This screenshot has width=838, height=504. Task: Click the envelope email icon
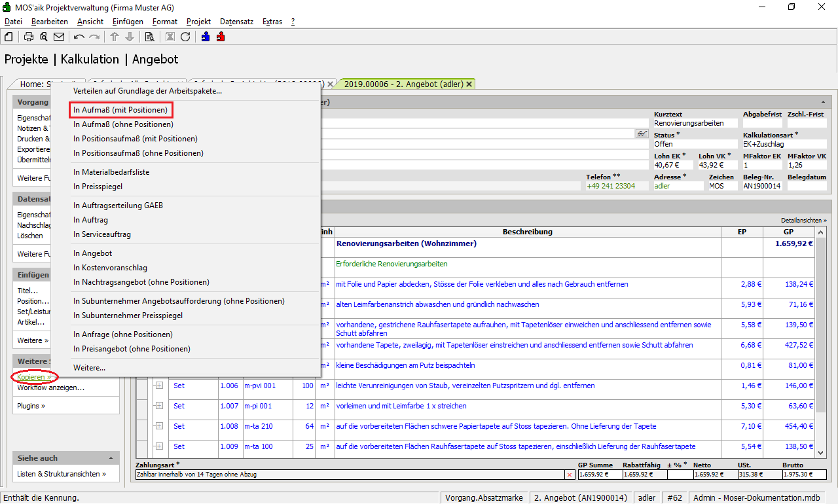pyautogui.click(x=59, y=37)
